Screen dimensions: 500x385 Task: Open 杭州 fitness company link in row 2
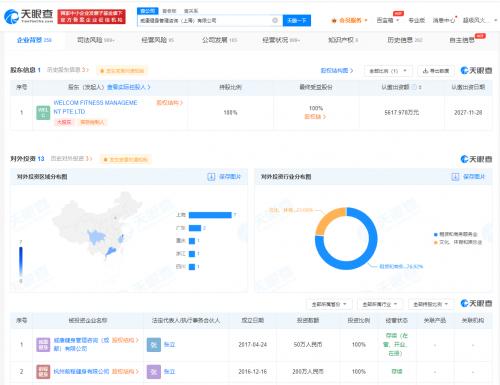pos(81,371)
